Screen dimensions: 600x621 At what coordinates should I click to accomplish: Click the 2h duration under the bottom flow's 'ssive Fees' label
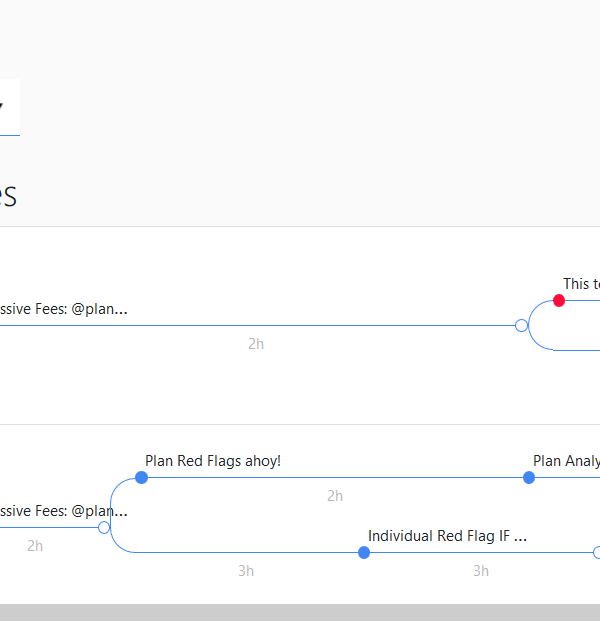click(x=35, y=545)
